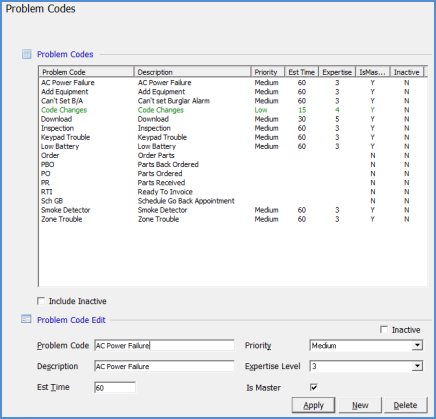Expand the Expertise Level dropdown
Viewport: 436px width, 419px height.
coord(417,366)
